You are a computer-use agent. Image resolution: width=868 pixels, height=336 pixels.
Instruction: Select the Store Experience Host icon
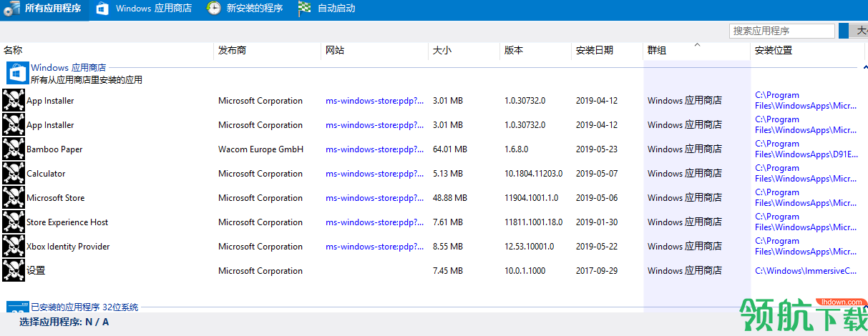tap(14, 222)
